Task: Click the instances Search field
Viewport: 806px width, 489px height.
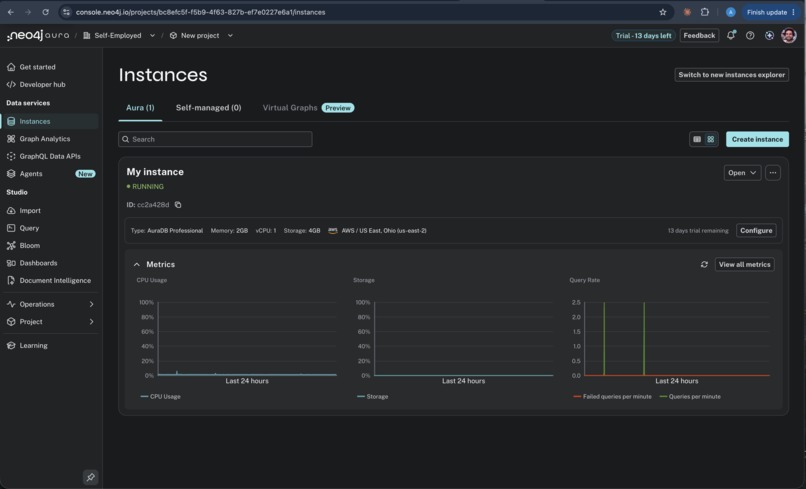Action: 215,139
